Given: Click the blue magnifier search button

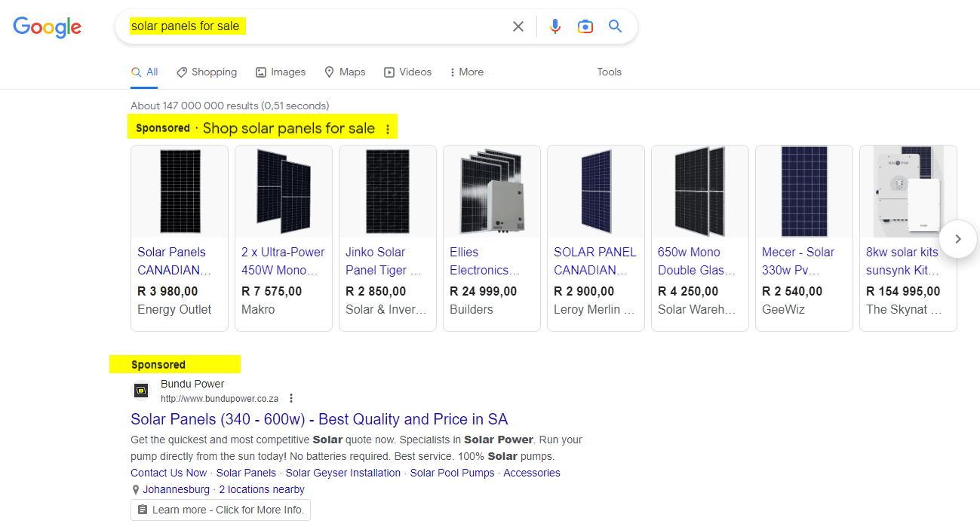Looking at the screenshot, I should pyautogui.click(x=616, y=26).
